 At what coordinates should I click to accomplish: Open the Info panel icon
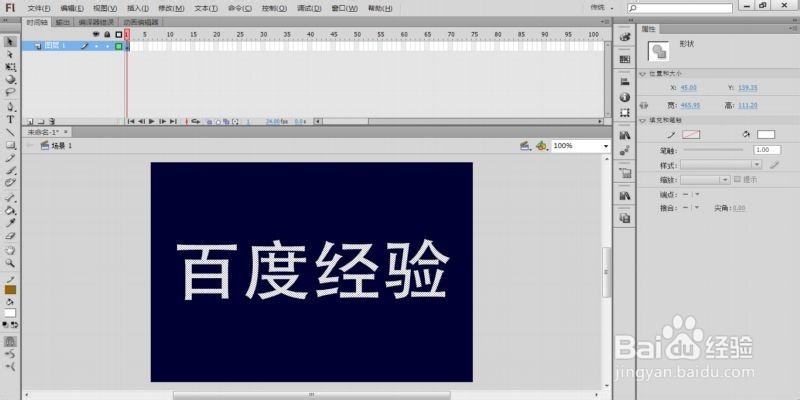[x=624, y=97]
